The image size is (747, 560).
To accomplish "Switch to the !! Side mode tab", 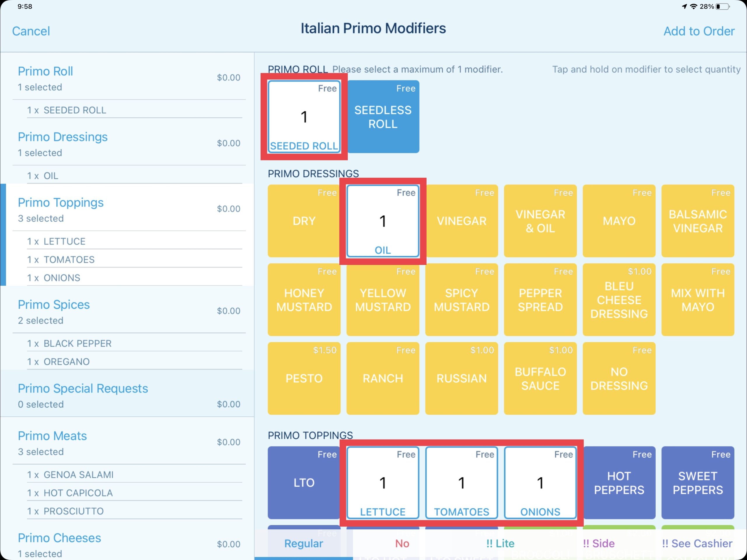I will point(599,543).
